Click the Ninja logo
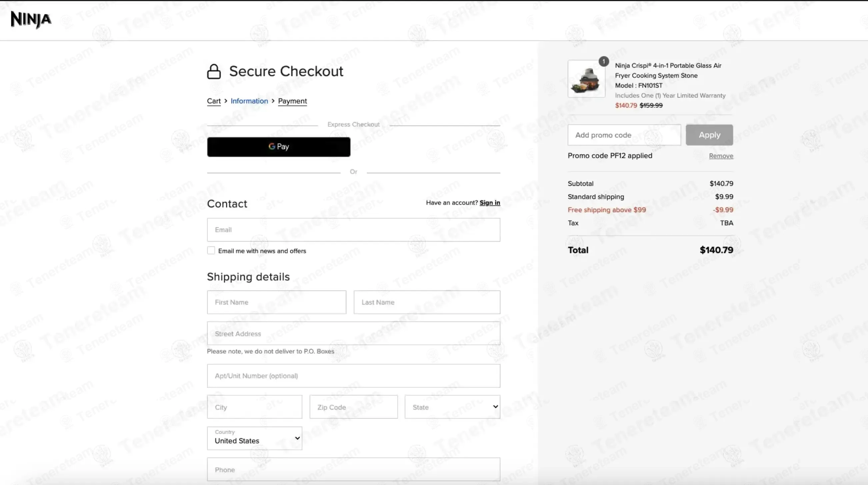868x485 pixels. [x=31, y=20]
